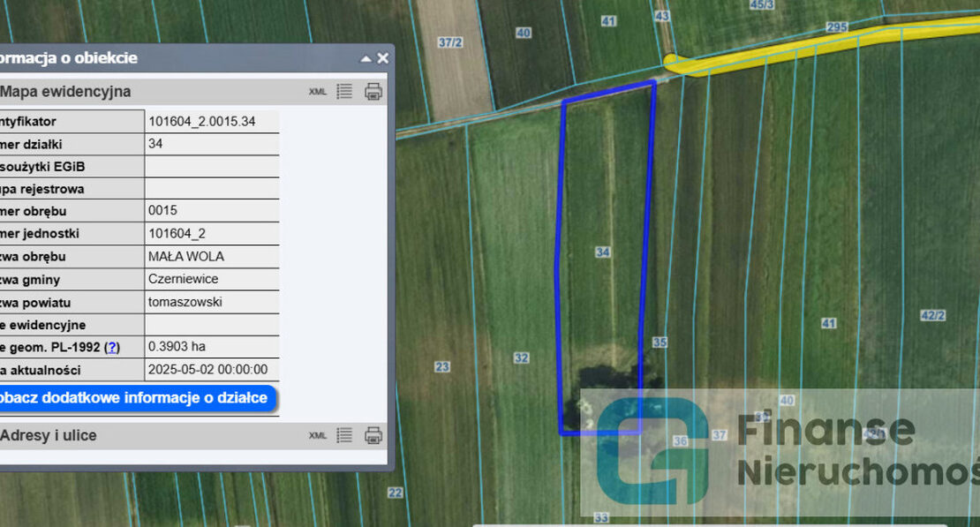The width and height of the screenshot is (980, 527).
Task: Collapse the Mapa ewidencyjna section header
Action: (66, 91)
